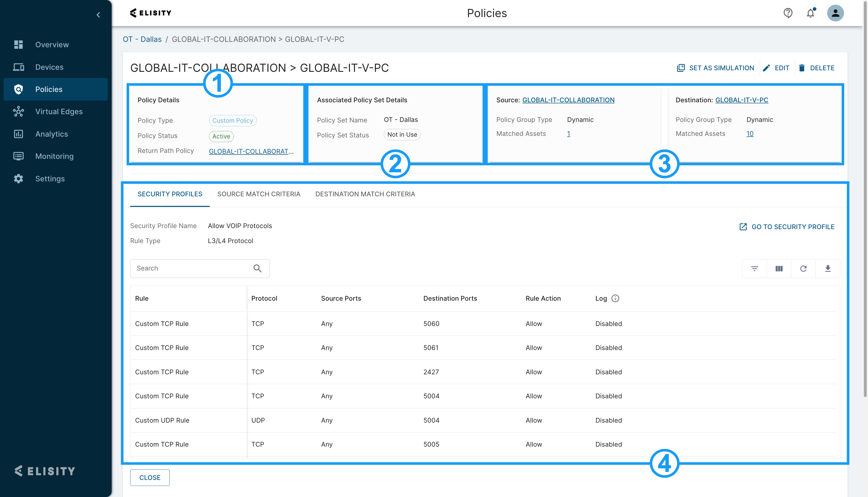Image resolution: width=868 pixels, height=497 pixels.
Task: Open the user profile avatar
Action: coord(835,13)
